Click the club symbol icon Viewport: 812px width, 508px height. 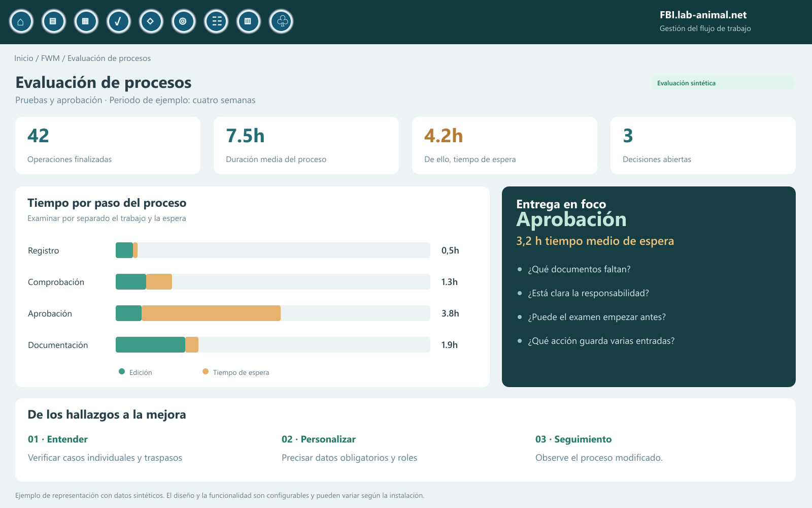(x=281, y=22)
